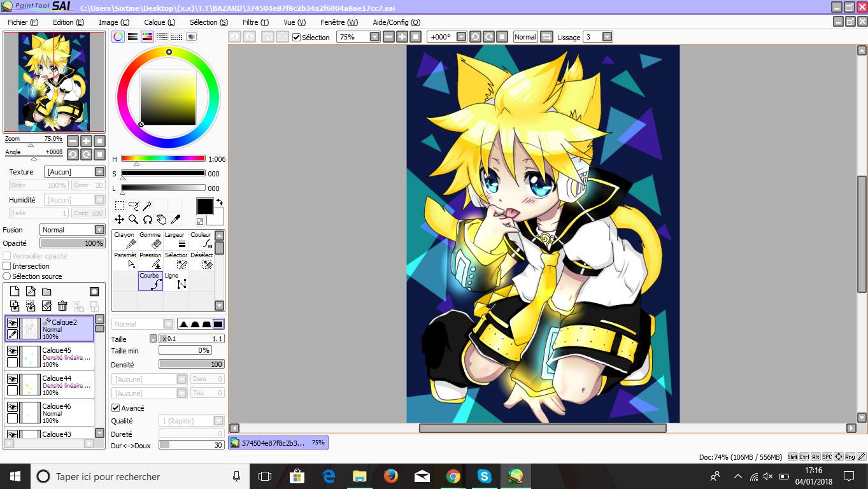Pick the magic wand tool
Screen dimensions: 868x489
click(x=147, y=206)
